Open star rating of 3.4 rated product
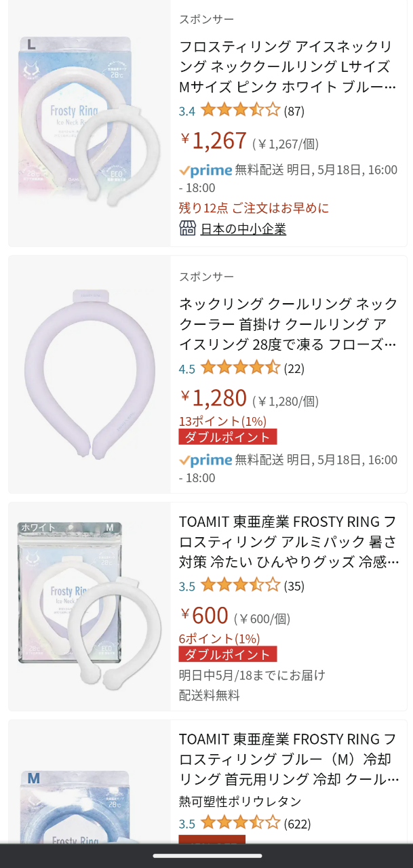The width and height of the screenshot is (413, 868). (x=240, y=111)
